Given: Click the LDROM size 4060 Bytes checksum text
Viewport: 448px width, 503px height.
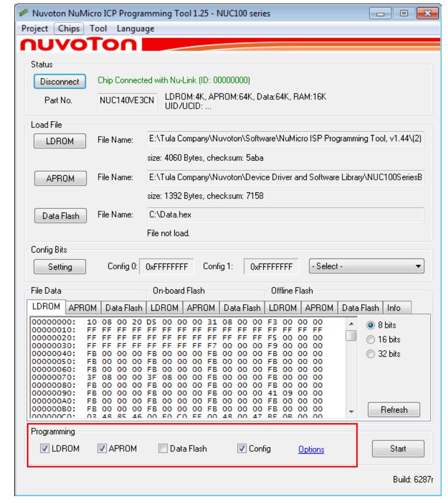Looking at the screenshot, I should (x=205, y=158).
